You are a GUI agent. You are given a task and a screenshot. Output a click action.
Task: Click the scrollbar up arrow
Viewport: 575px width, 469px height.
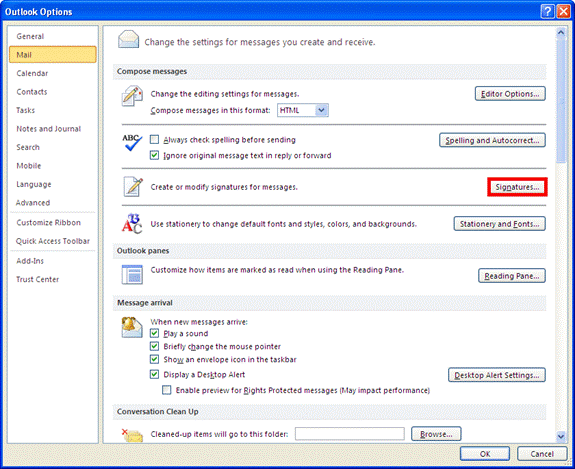(x=561, y=33)
